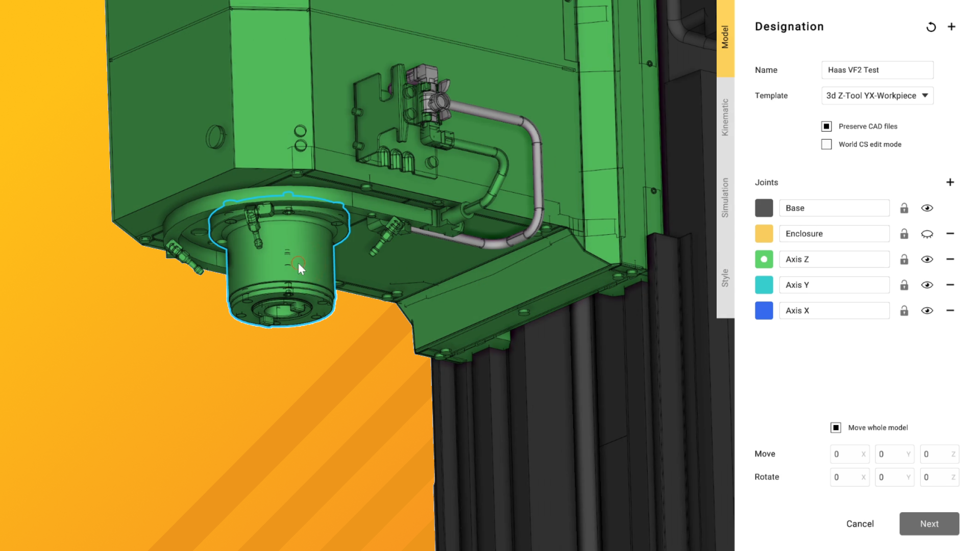Open the Simulation tab
Screen dimensions: 980x551
(x=725, y=198)
